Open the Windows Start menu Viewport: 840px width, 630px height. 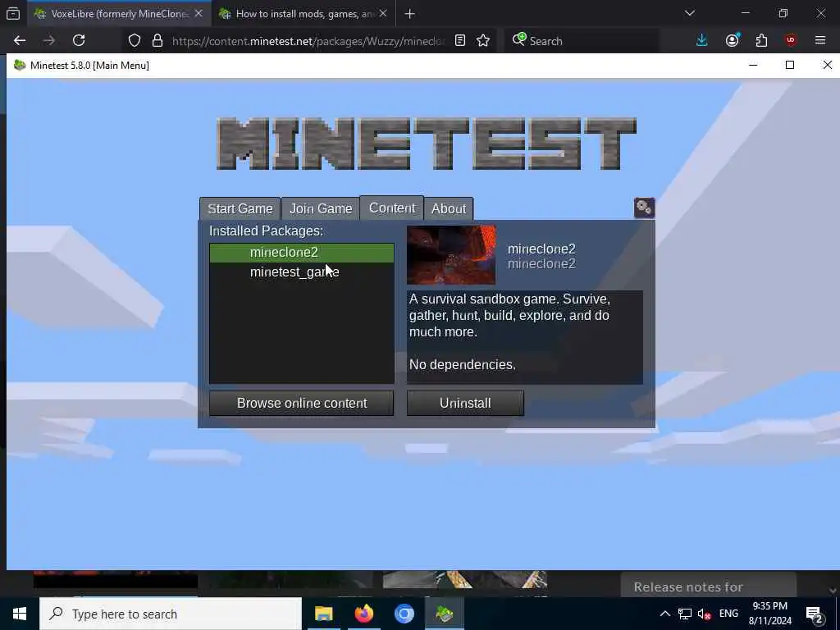(20, 614)
